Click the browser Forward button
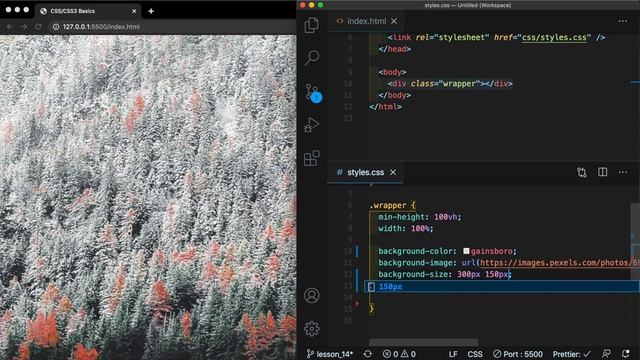This screenshot has height=360, width=640. coord(24,27)
